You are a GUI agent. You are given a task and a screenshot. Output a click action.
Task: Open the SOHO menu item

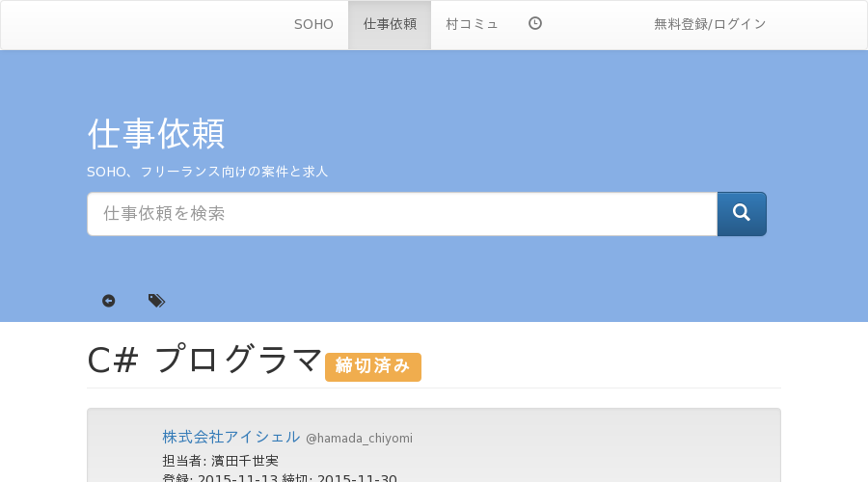(313, 24)
